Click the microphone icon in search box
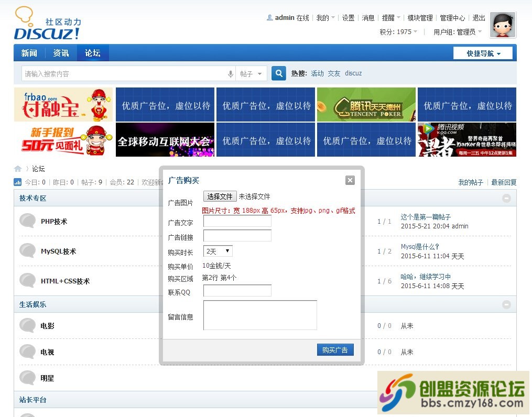The image size is (532, 417). point(231,73)
